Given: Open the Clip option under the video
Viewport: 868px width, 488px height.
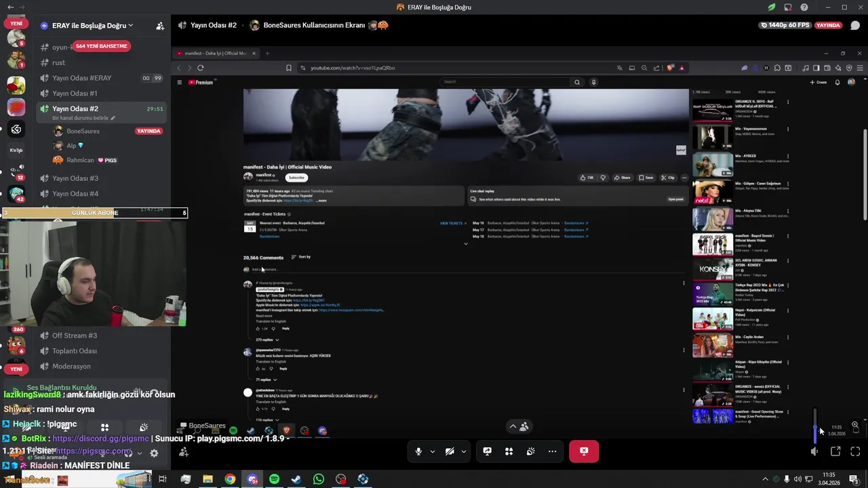Looking at the screenshot, I should [668, 178].
